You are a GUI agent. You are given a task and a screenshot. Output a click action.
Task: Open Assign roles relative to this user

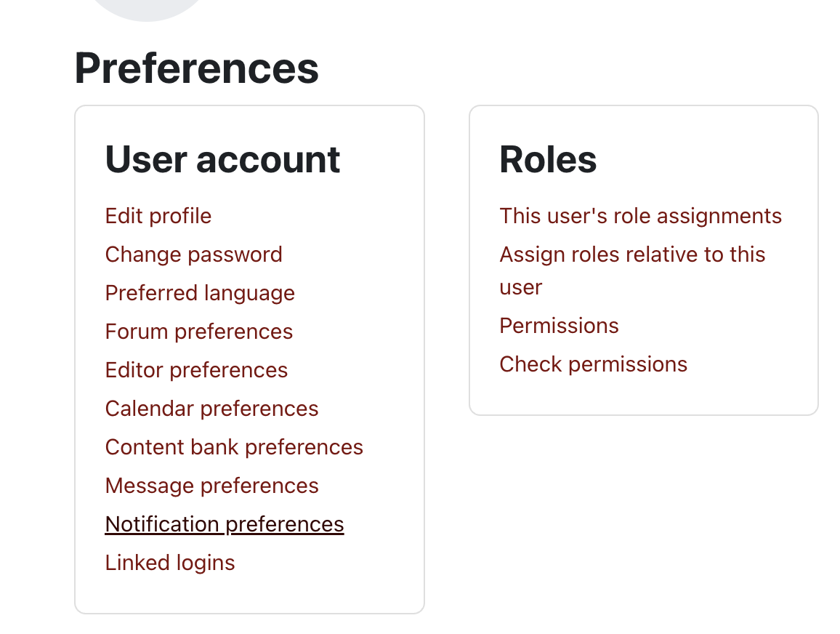(632, 255)
